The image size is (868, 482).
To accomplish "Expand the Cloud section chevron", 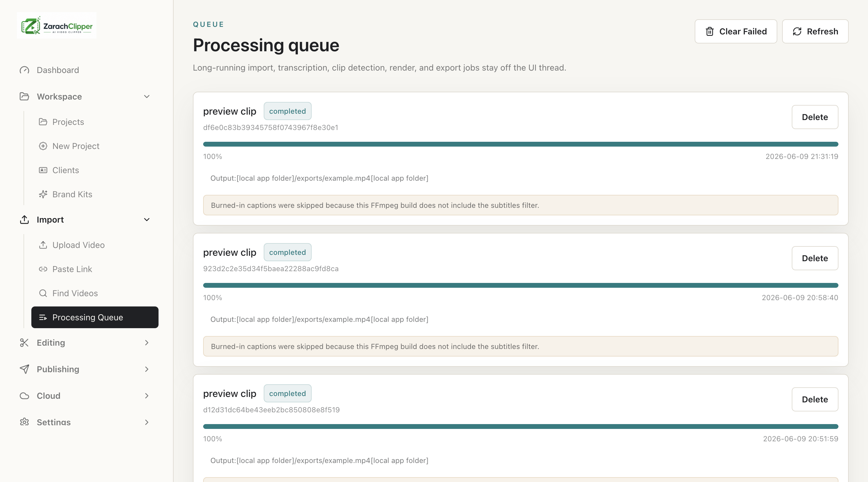I will point(146,396).
